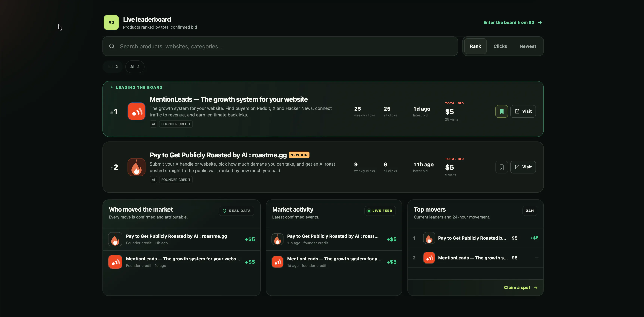Click the flame icon in Market activity feed
Image resolution: width=644 pixels, height=317 pixels.
click(x=277, y=239)
